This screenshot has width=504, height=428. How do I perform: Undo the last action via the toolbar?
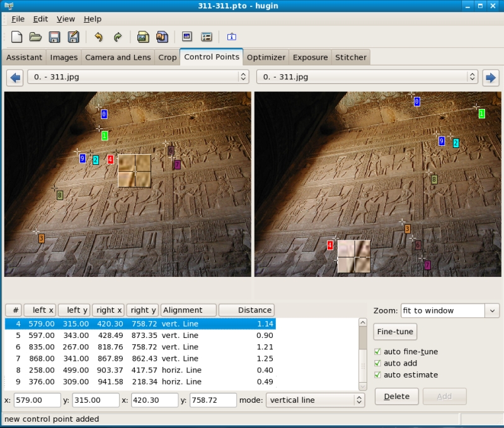98,37
